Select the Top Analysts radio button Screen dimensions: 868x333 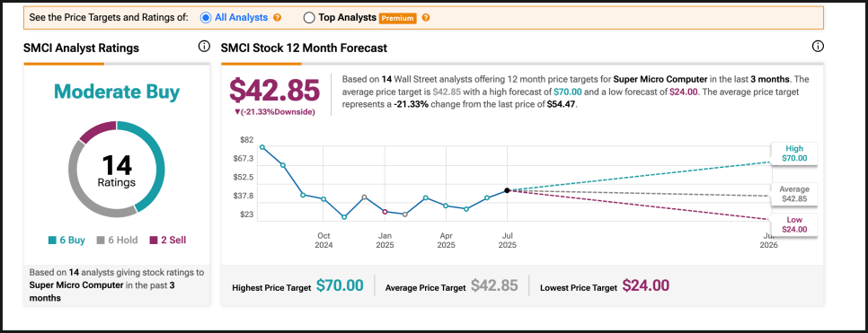pyautogui.click(x=309, y=18)
